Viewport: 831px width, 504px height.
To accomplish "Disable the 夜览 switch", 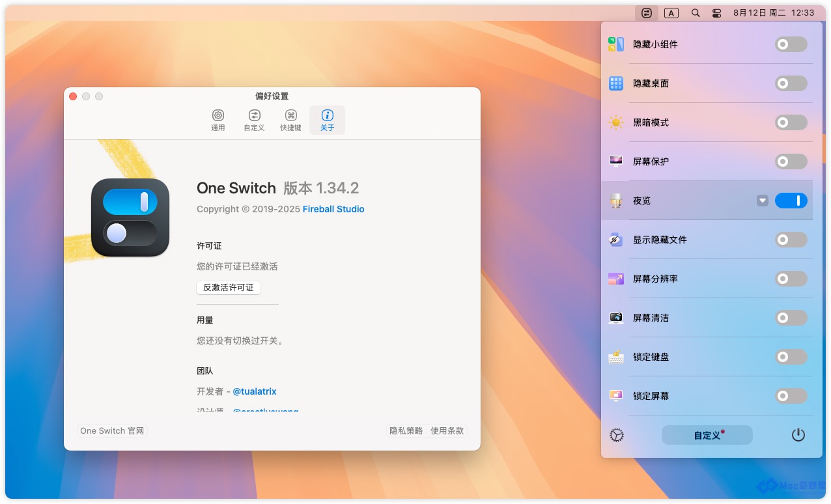I will click(x=791, y=201).
